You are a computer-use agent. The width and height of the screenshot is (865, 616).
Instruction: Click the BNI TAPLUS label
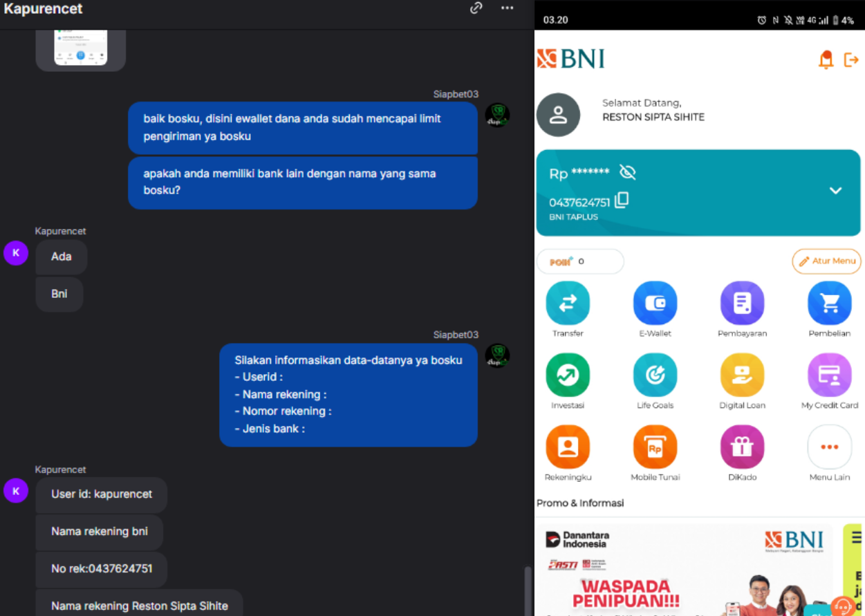[574, 217]
